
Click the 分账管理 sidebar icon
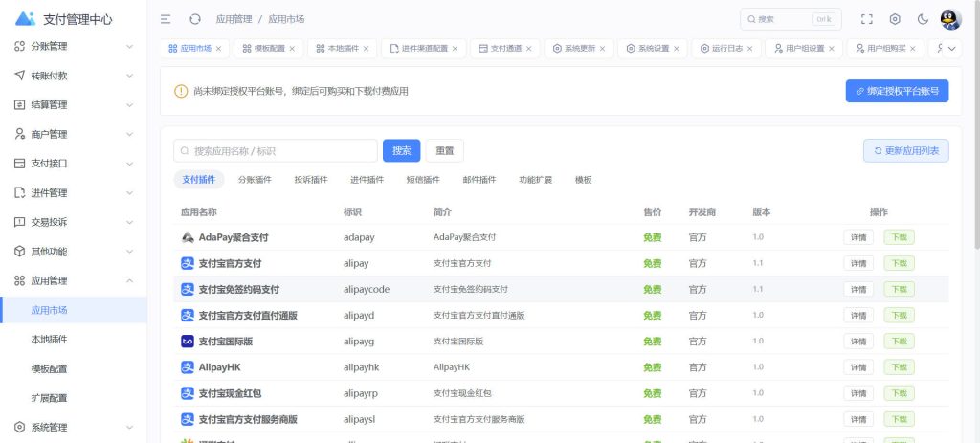tap(19, 46)
